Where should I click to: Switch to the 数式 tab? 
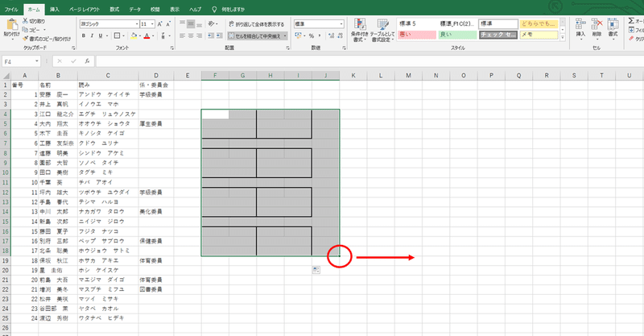114,9
